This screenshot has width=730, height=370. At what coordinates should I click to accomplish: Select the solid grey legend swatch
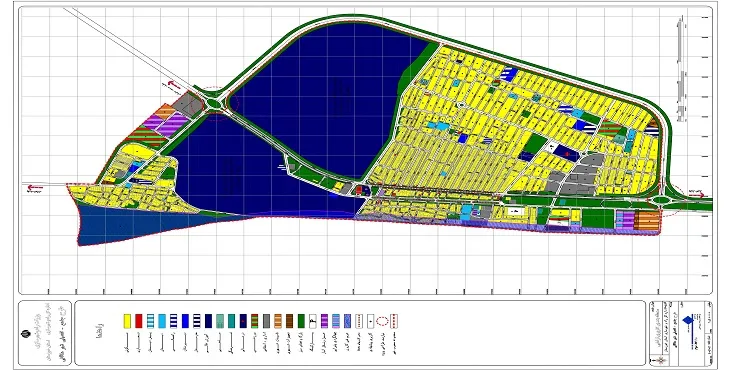coord(266,321)
